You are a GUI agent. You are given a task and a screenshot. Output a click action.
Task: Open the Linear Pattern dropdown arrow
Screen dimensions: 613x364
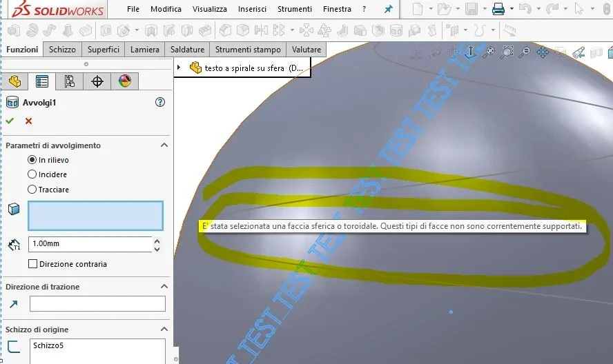(292, 30)
